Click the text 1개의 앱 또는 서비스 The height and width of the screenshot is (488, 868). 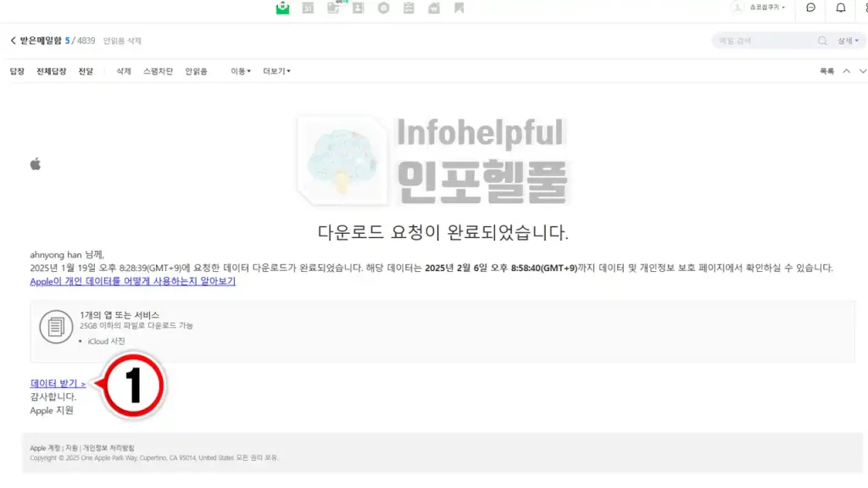(120, 315)
